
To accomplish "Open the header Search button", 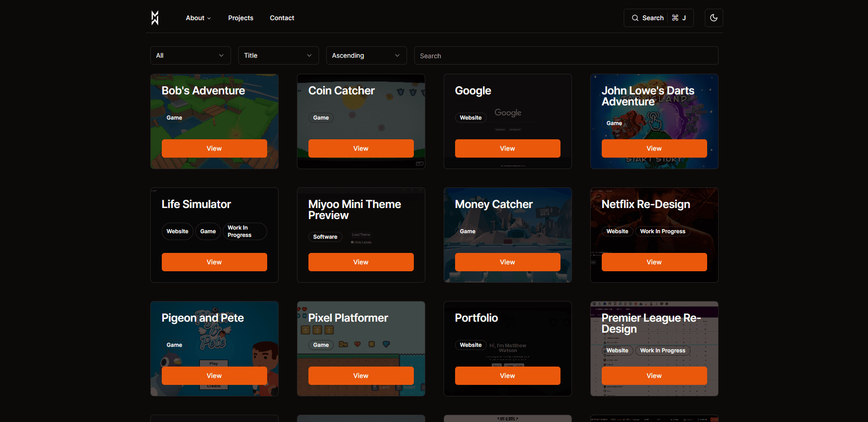I will (x=659, y=18).
